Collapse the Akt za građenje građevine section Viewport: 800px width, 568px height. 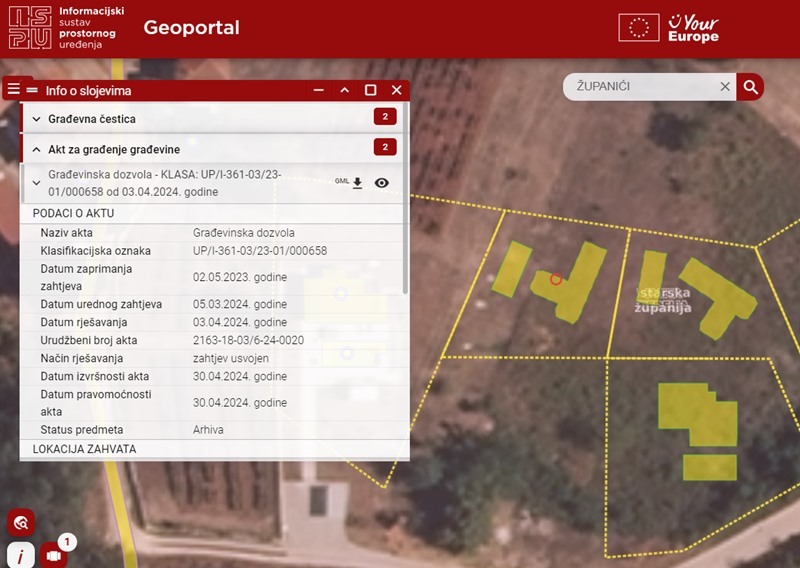click(37, 149)
